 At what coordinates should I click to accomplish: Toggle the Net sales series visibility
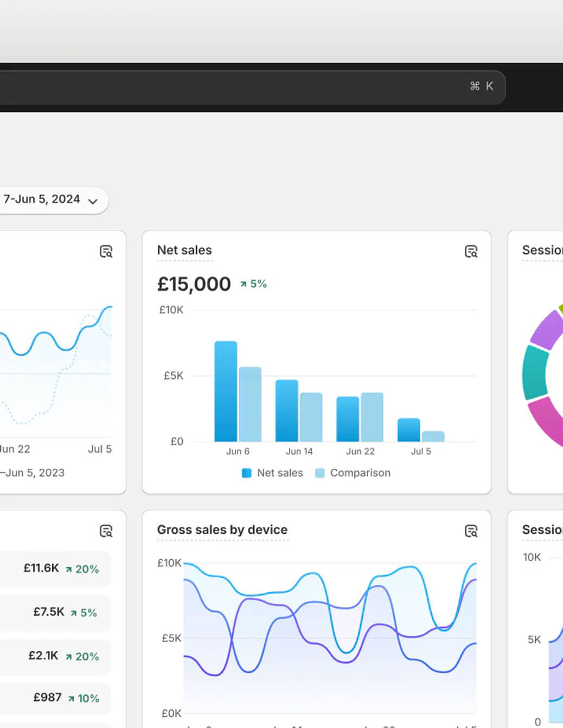272,472
